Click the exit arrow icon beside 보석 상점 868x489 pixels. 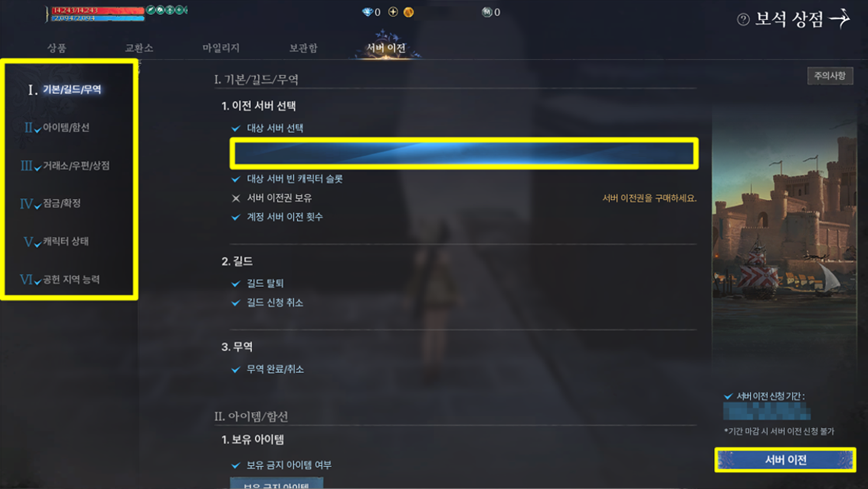[840, 19]
